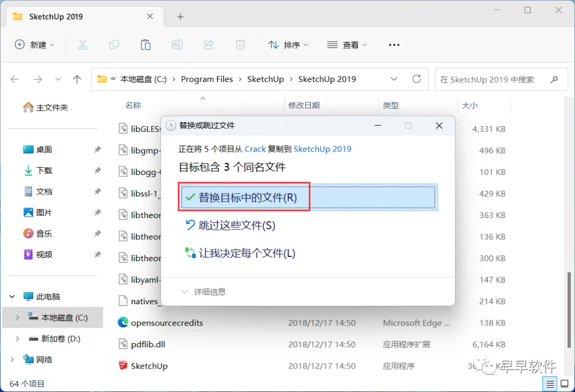Sort by 类型 column header
Screen dimensions: 575x392
(391, 105)
